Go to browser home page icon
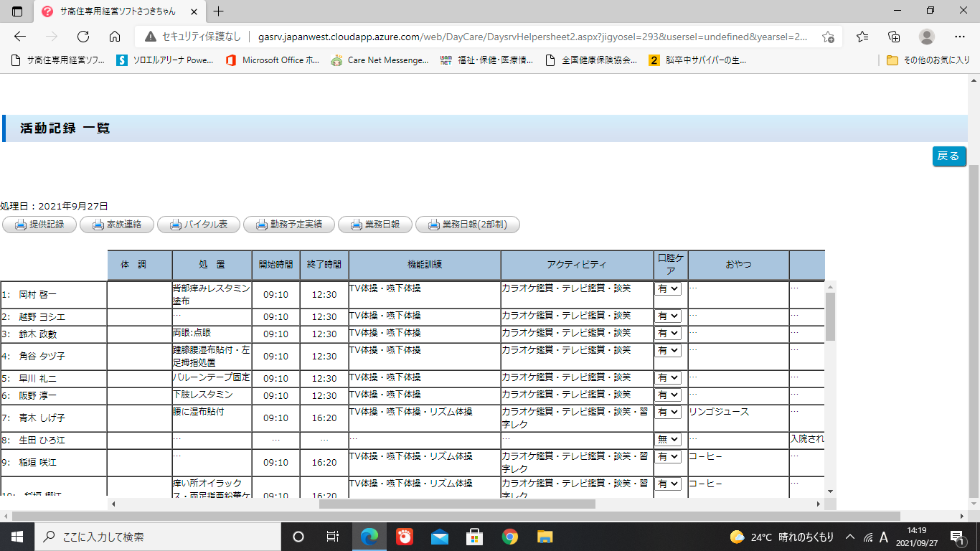The height and width of the screenshot is (551, 980). (x=115, y=37)
